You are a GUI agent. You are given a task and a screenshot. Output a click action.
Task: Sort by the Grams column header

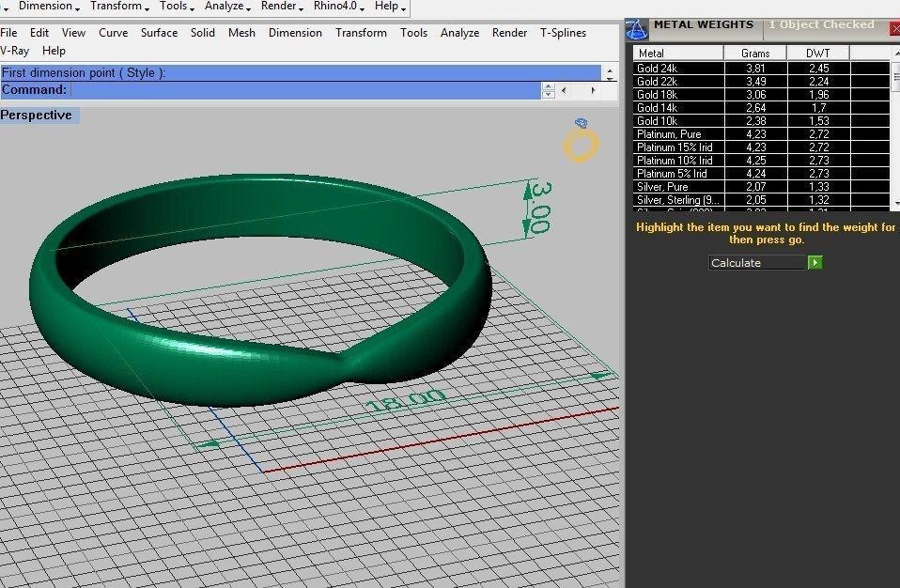pos(755,54)
